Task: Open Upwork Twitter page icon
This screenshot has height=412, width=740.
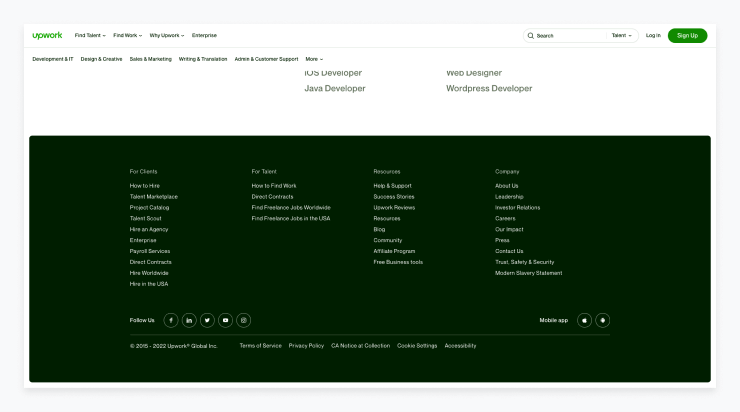Action: (x=207, y=320)
